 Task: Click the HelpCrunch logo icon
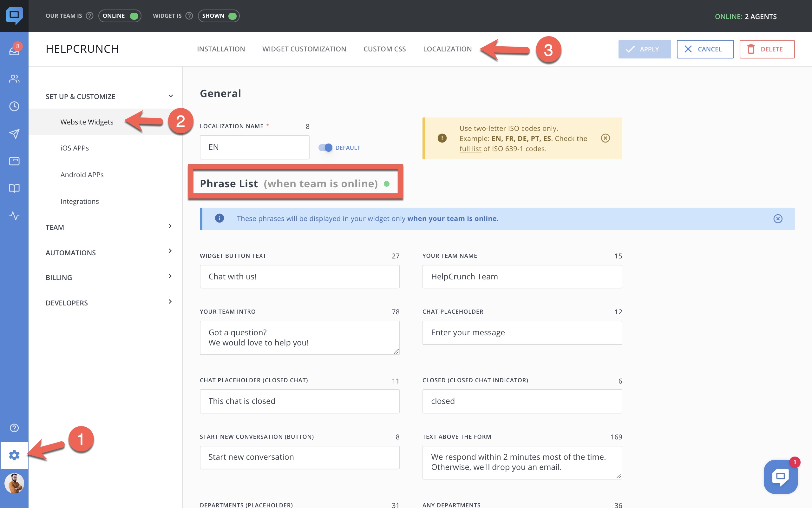(14, 16)
